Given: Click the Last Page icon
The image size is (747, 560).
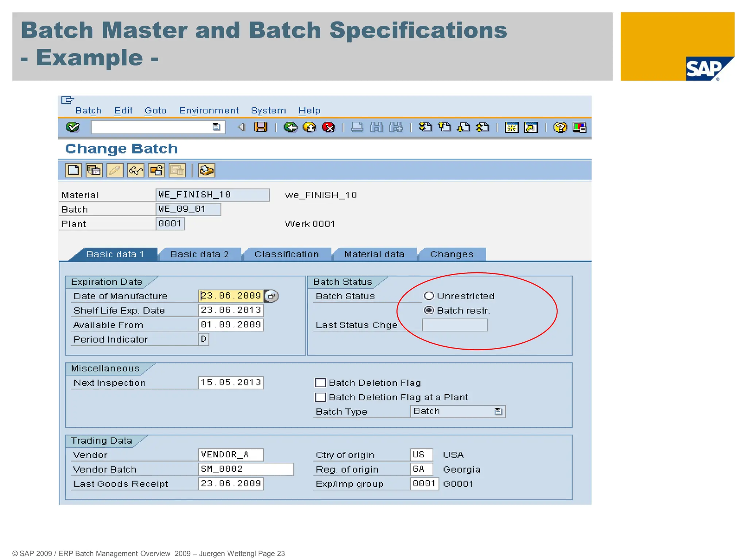Looking at the screenshot, I should click(483, 127).
